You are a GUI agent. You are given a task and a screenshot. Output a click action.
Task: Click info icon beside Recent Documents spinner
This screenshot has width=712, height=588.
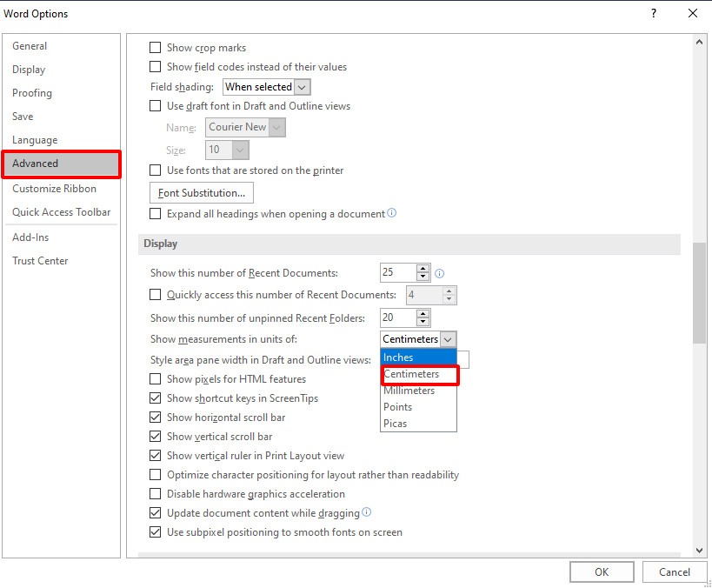click(x=439, y=273)
